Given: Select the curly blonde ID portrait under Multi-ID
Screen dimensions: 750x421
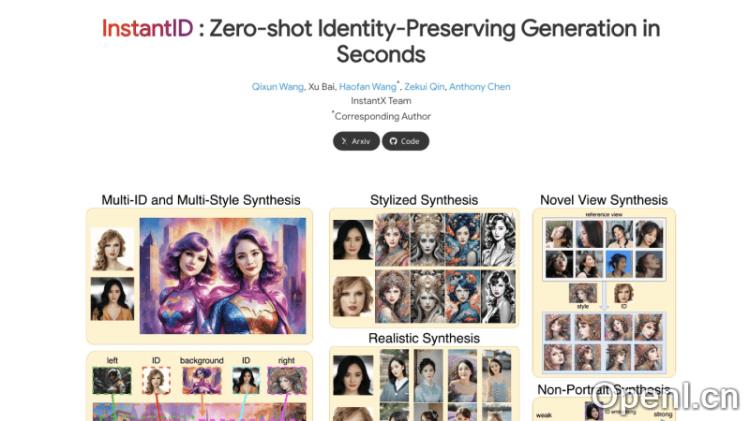Looking at the screenshot, I should pyautogui.click(x=112, y=249).
